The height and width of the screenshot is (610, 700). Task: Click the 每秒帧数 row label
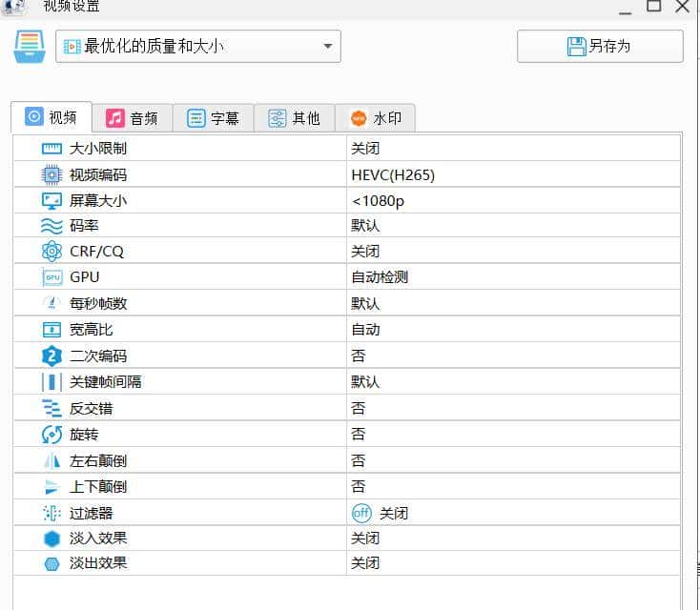coord(98,303)
